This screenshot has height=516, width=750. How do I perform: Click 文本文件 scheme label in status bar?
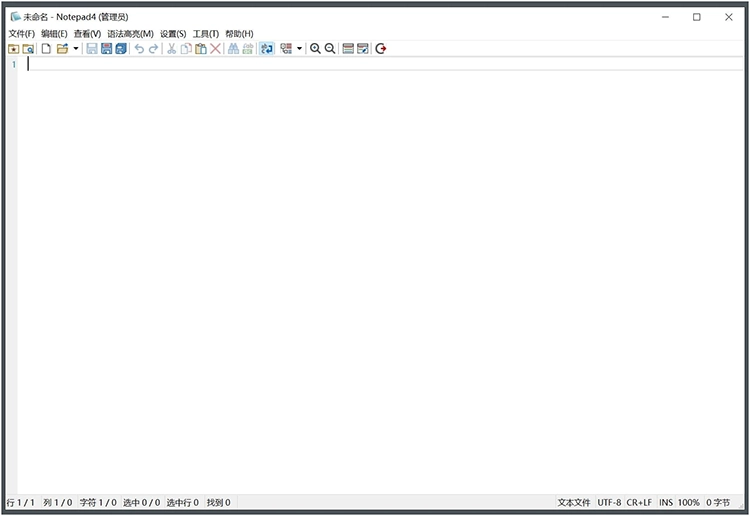click(574, 502)
